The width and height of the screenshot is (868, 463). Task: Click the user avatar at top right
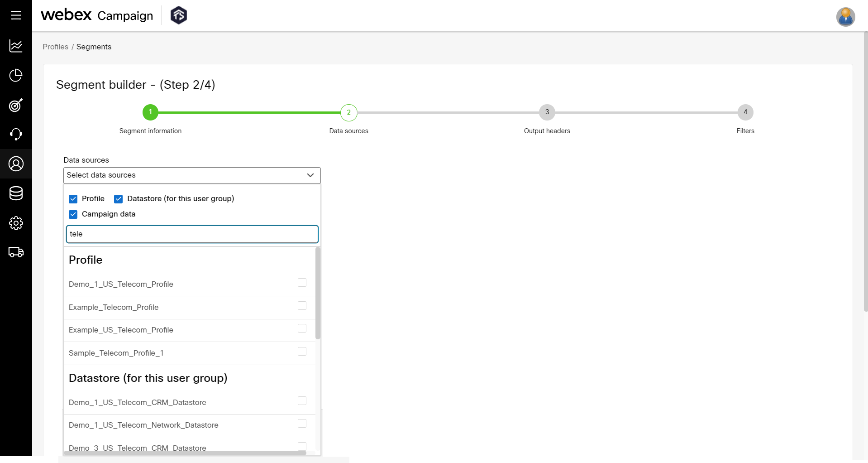click(845, 17)
